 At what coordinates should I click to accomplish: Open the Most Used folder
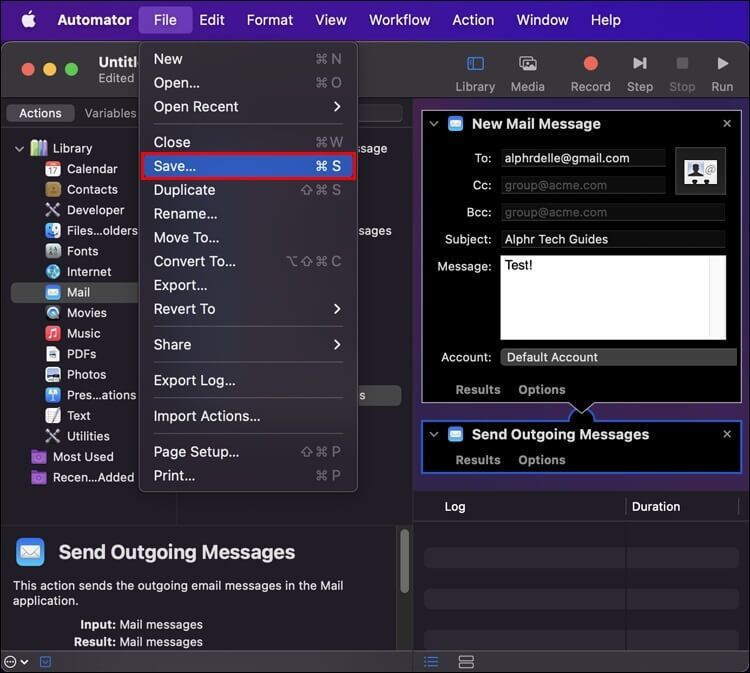(72, 457)
